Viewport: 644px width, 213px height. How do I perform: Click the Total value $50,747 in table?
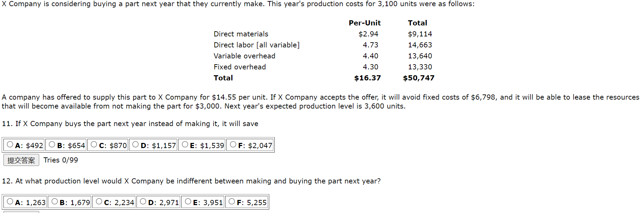coord(418,78)
